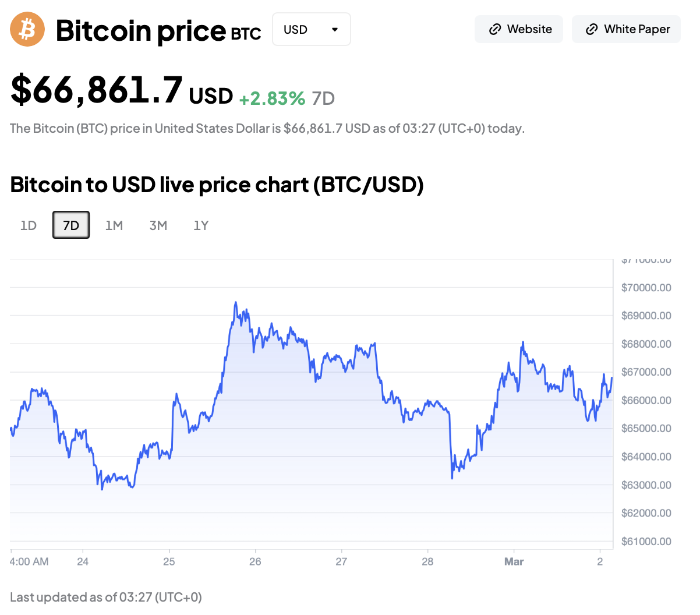
Task: Choose the 3M chart range
Action: point(158,225)
